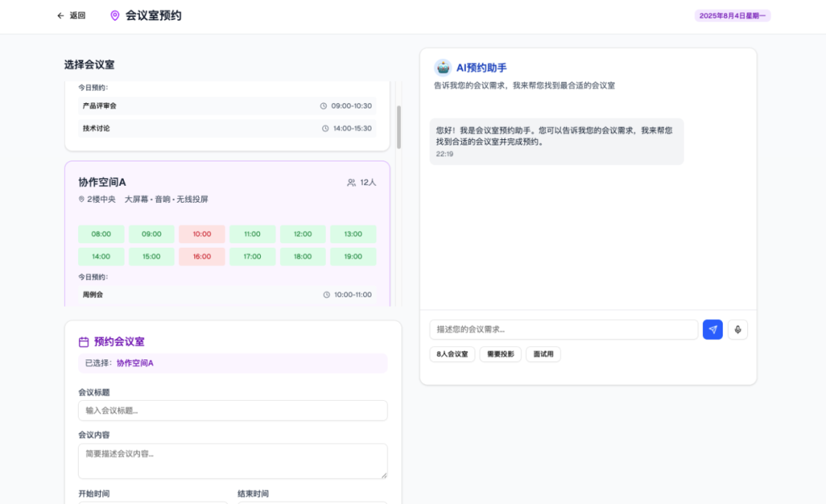This screenshot has width=826, height=504.
Task: Select the 13:00 time slot
Action: tap(353, 234)
